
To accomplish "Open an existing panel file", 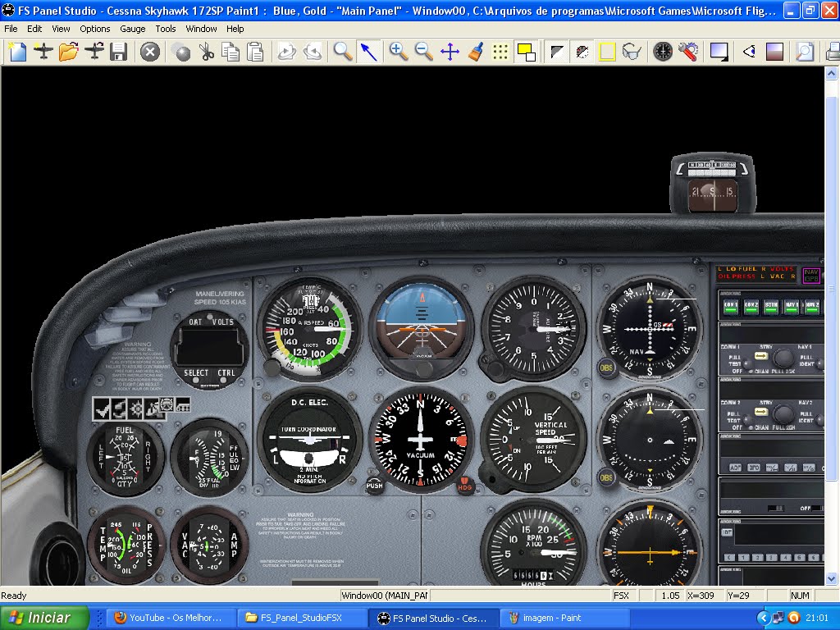I will pos(69,51).
